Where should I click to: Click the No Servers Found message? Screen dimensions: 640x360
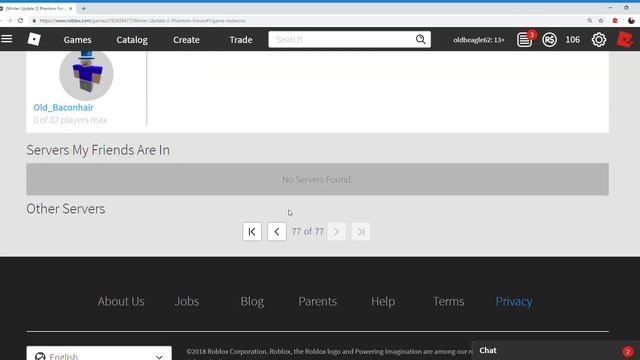click(x=317, y=180)
